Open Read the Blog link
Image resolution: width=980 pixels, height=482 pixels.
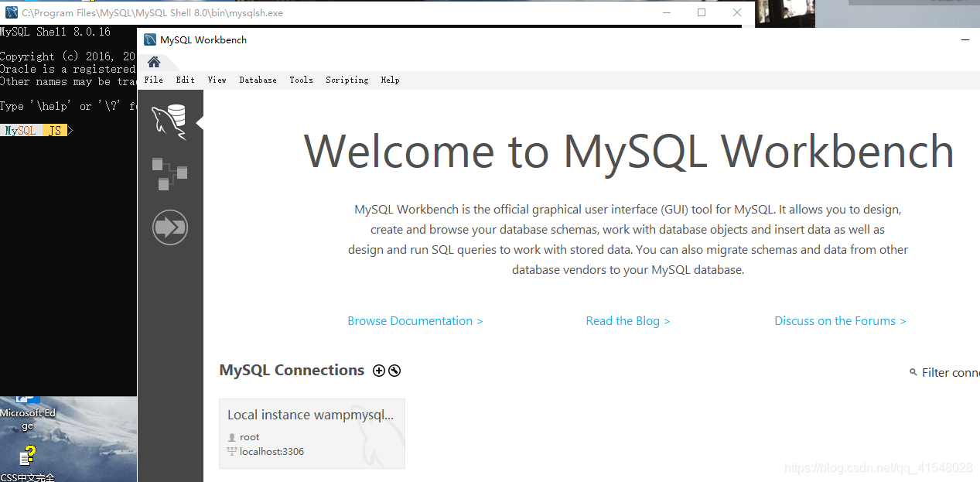[627, 320]
